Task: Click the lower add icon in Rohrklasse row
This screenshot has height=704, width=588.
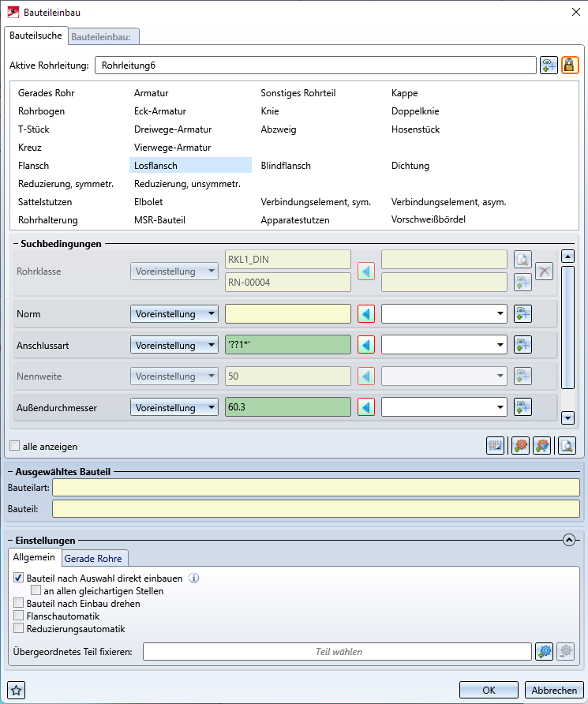Action: point(523,283)
